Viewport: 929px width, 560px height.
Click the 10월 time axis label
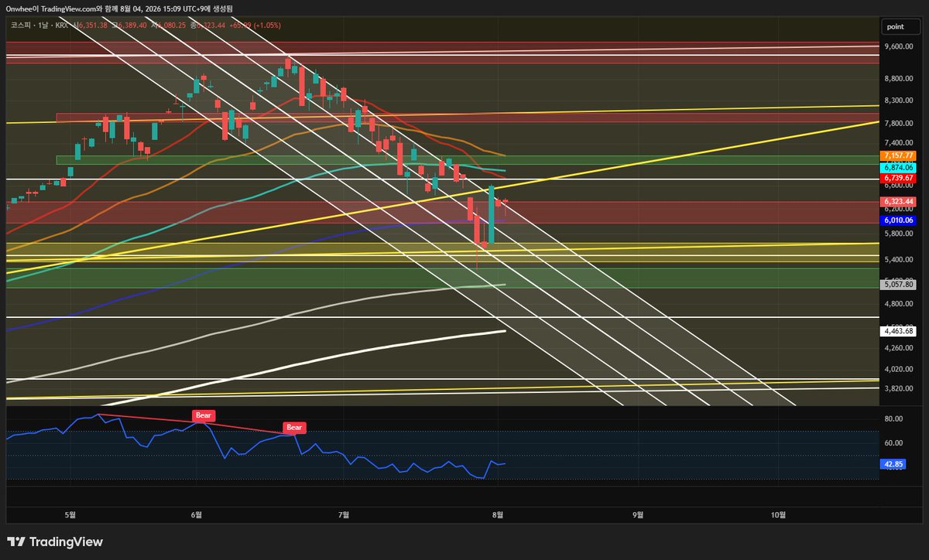click(779, 514)
